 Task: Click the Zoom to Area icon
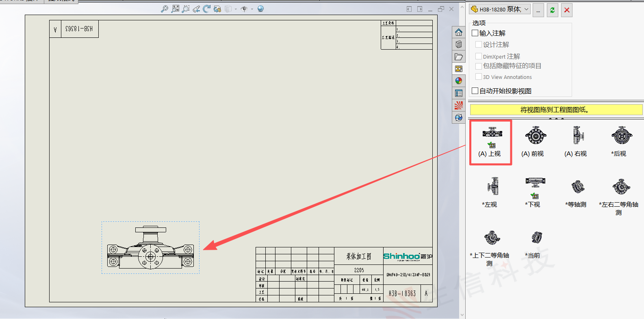(x=186, y=9)
